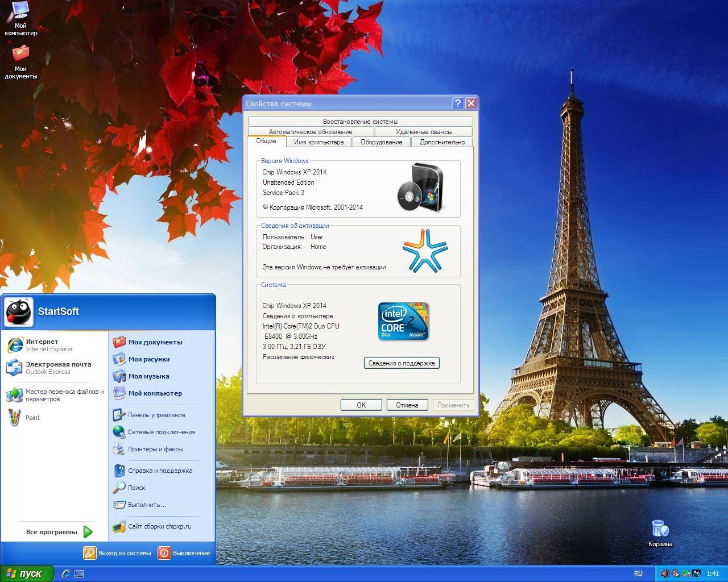Click the Windows box disc image
This screenshot has width=728, height=582.
(420, 187)
